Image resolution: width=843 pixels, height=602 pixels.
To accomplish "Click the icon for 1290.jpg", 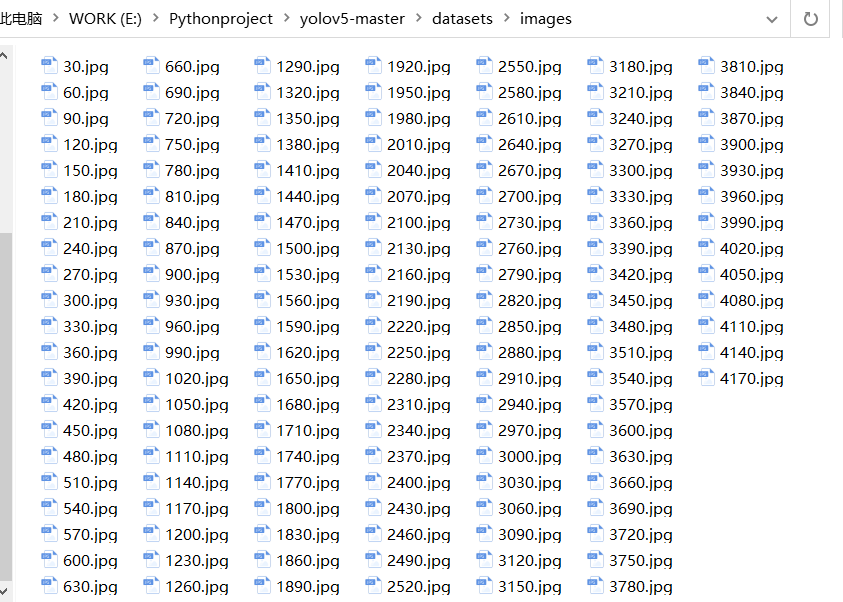I will pos(263,67).
